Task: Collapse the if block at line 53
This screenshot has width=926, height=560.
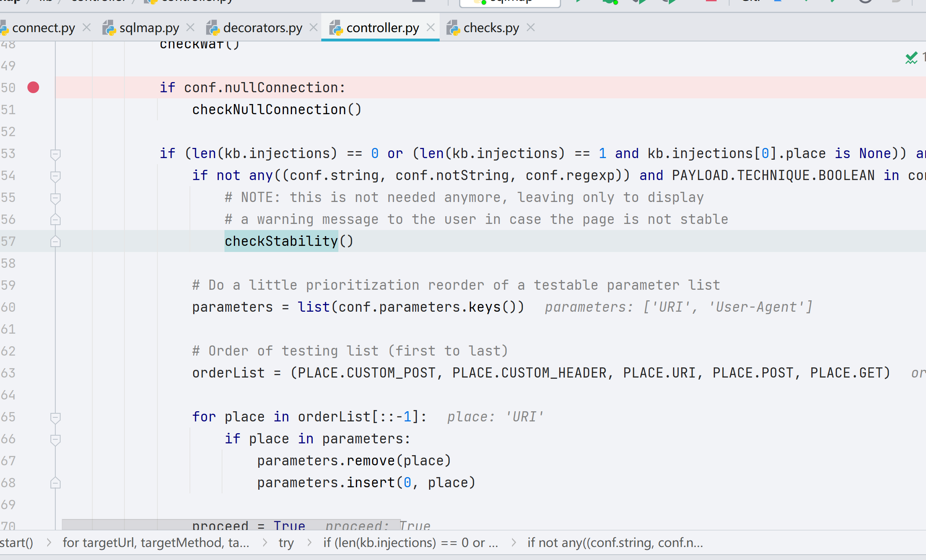Action: (x=55, y=154)
